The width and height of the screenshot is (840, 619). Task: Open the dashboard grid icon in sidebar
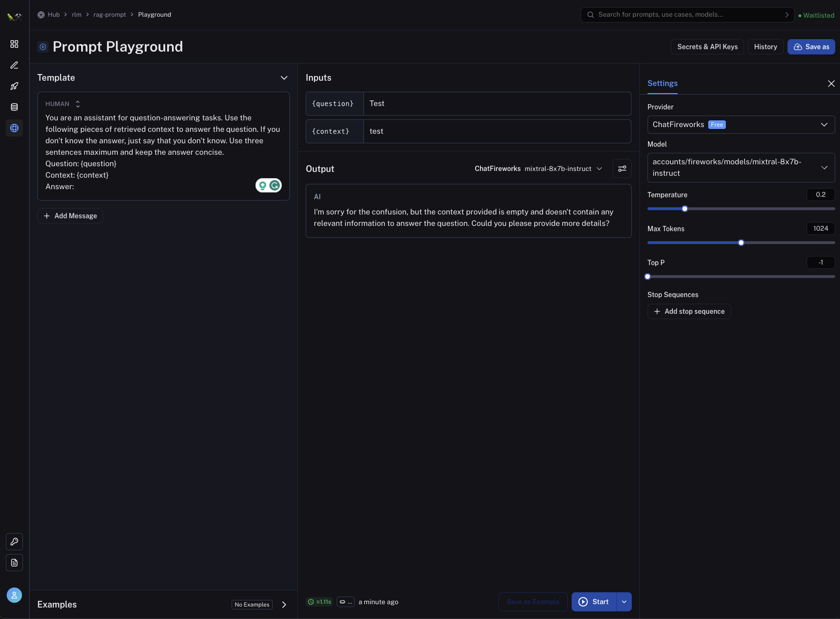tap(14, 44)
